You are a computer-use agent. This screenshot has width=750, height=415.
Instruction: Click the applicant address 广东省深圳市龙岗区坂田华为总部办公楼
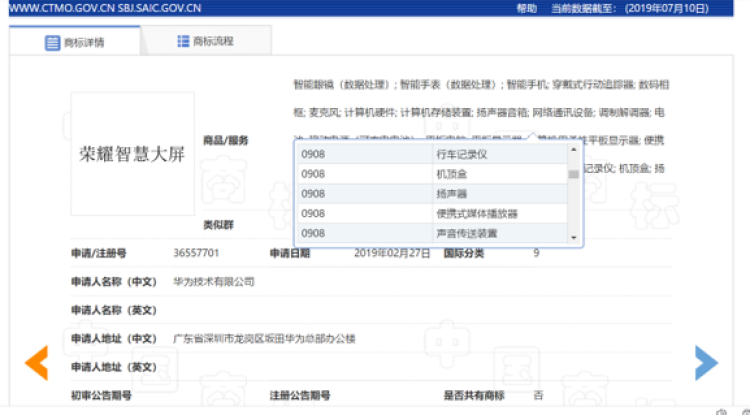coord(264,339)
